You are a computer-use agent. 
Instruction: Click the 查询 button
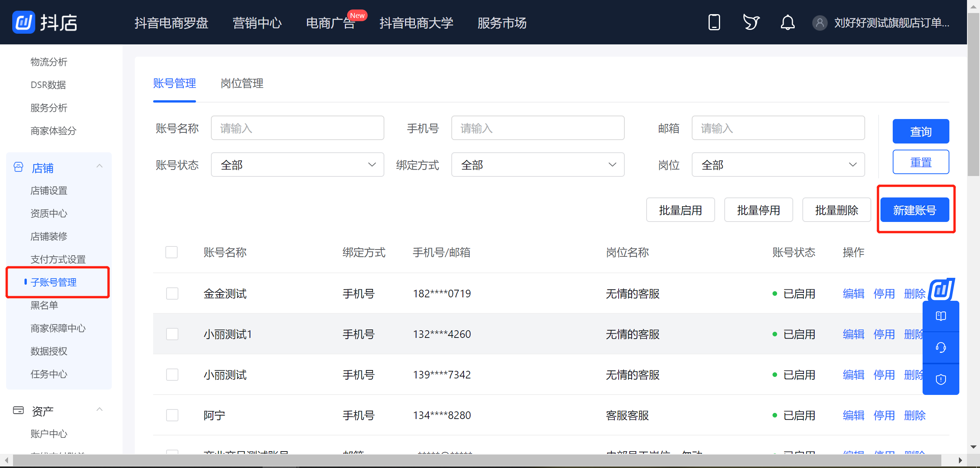pos(921,131)
